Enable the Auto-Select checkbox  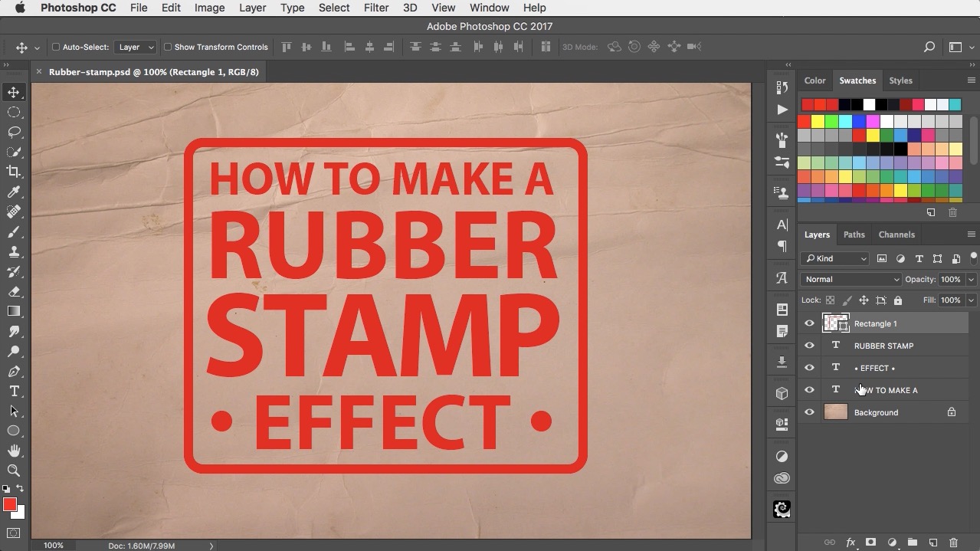56,47
